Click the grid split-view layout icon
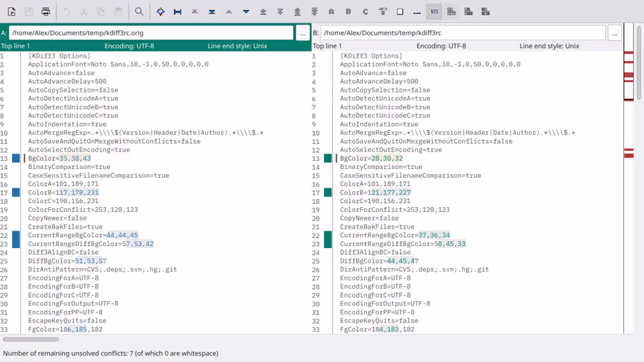Screen dimensions: 644x362 pyautogui.click(x=451, y=12)
